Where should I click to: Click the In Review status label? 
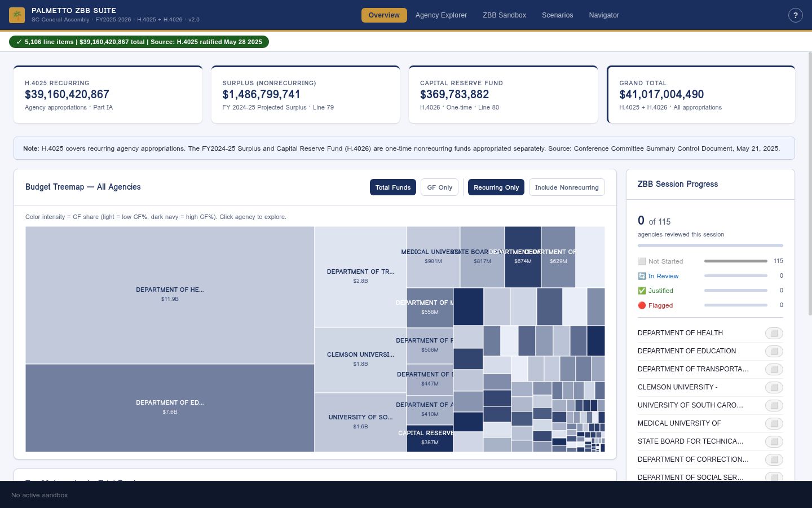(x=663, y=276)
